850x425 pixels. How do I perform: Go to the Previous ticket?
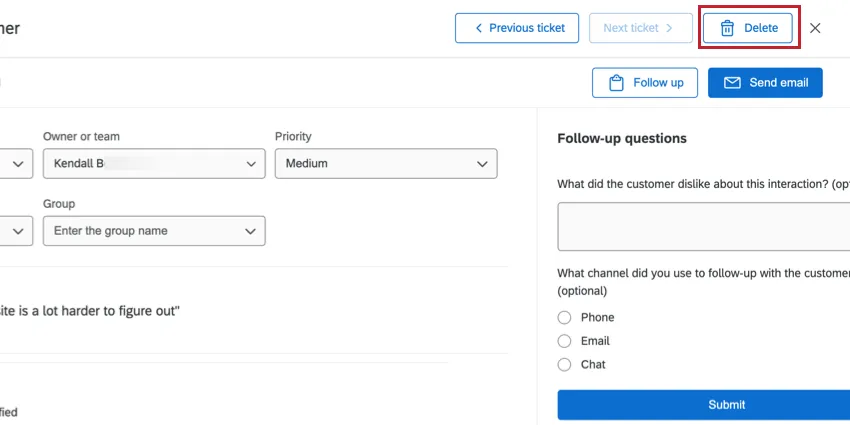pos(517,28)
